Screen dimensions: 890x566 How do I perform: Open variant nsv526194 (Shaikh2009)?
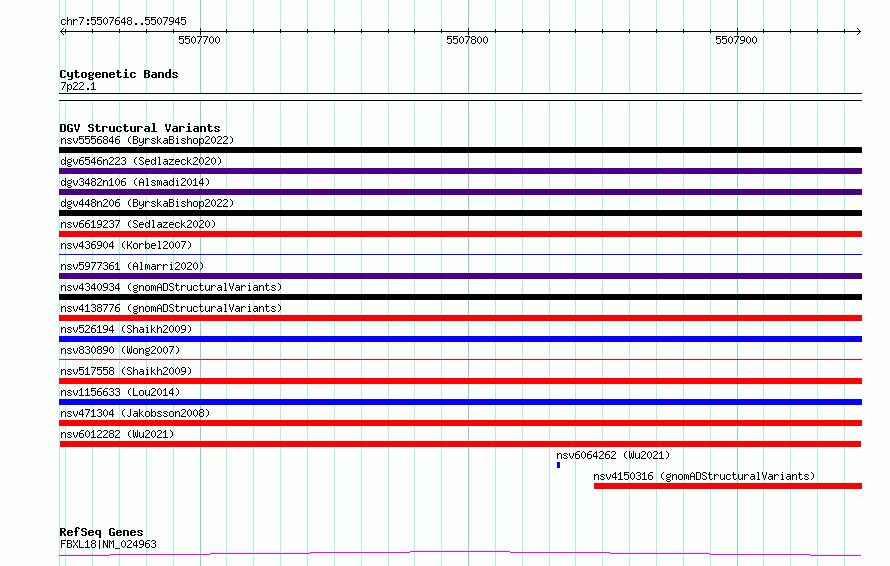[x=126, y=329]
